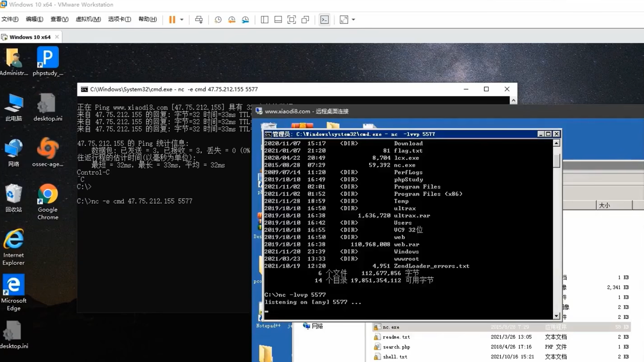The image size is (644, 362).
Task: Take a snapshot with the clock icon
Action: tap(218, 20)
